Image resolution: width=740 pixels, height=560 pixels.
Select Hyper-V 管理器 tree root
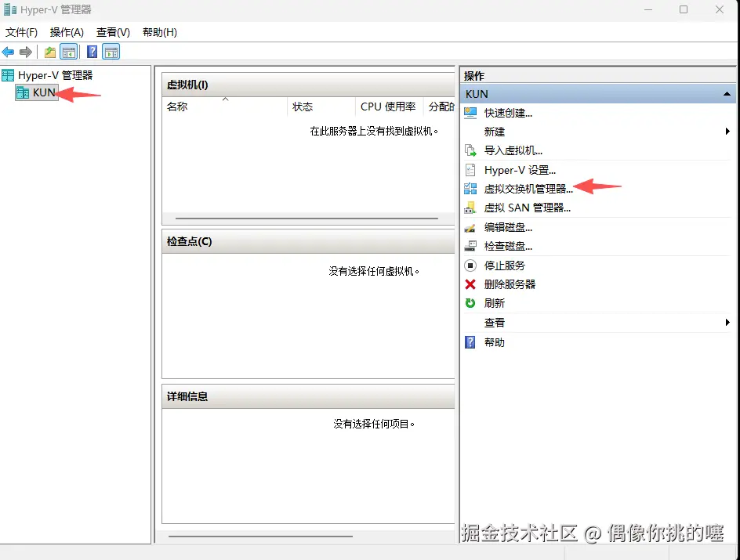point(55,75)
